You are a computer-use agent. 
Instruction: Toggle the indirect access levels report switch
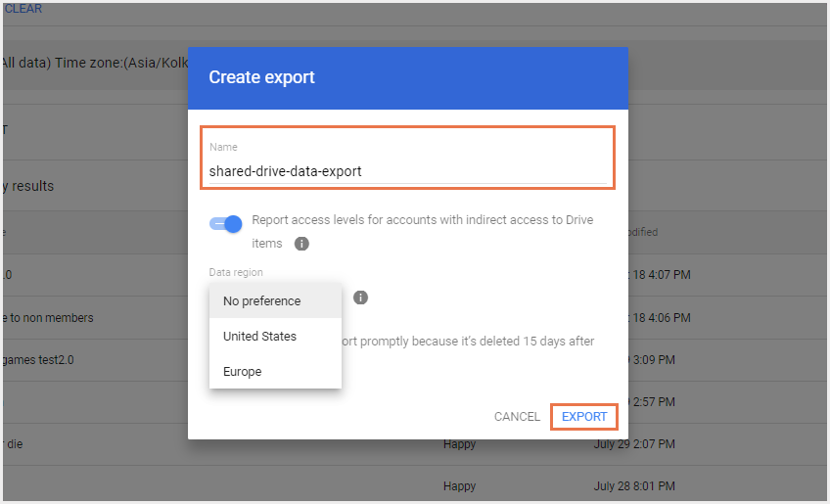pyautogui.click(x=225, y=224)
